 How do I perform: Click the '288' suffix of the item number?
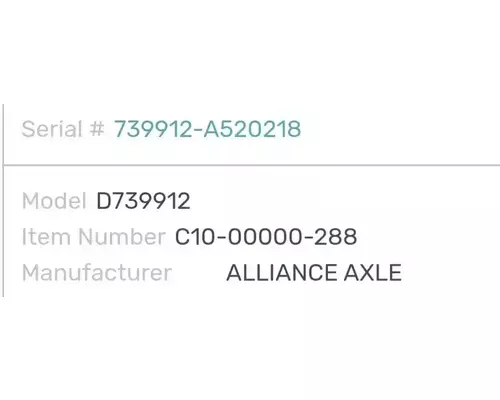[x=336, y=237]
